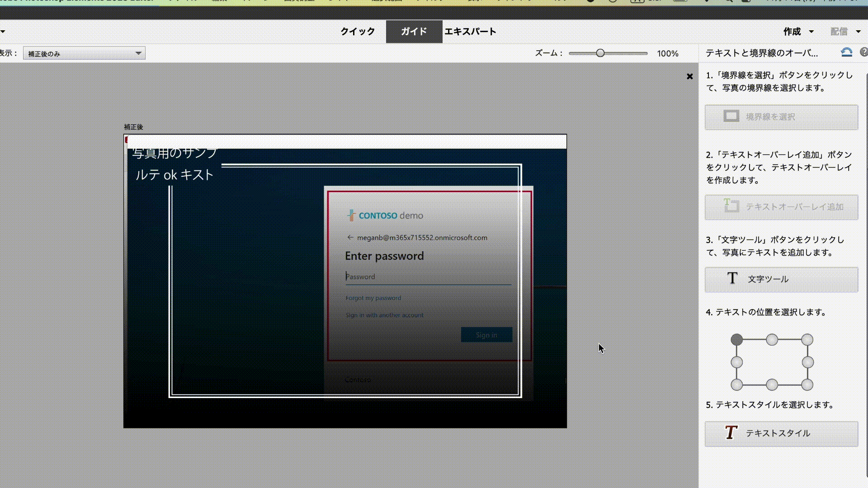
Task: Click the テキストオーバーレイ追加 button
Action: point(781,207)
